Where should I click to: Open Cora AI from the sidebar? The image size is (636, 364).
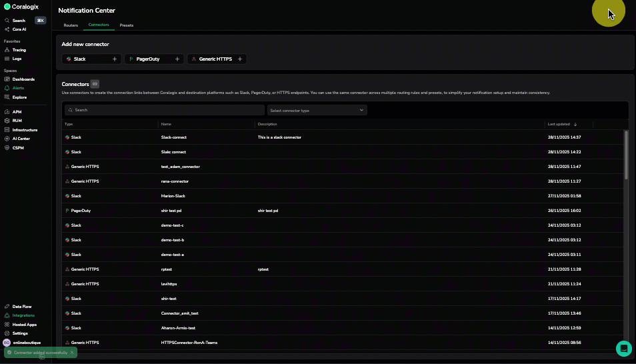(19, 29)
